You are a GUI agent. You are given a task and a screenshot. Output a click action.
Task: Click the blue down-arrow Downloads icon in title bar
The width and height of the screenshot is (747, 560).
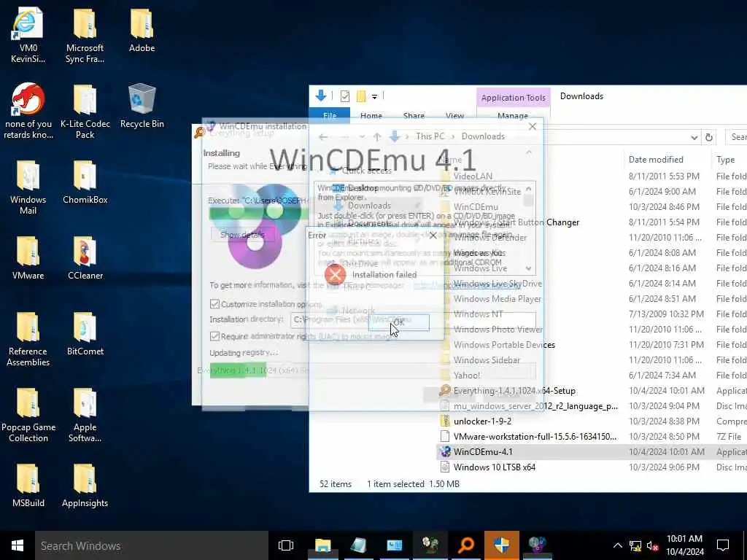pyautogui.click(x=321, y=96)
